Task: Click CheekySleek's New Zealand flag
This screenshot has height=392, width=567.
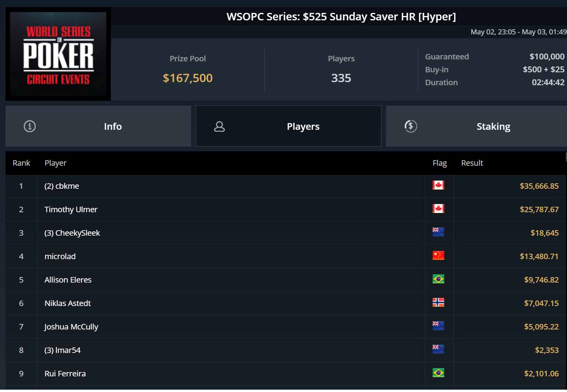Action: [x=438, y=232]
